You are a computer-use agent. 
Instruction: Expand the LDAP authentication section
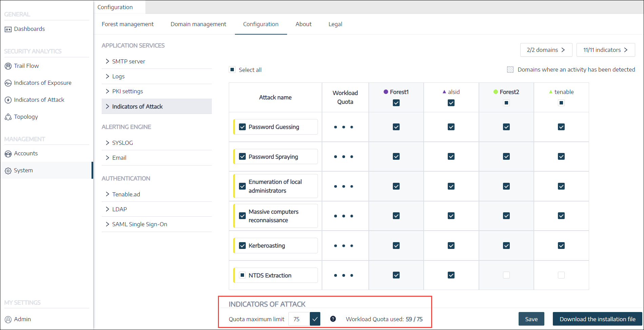pyautogui.click(x=157, y=209)
